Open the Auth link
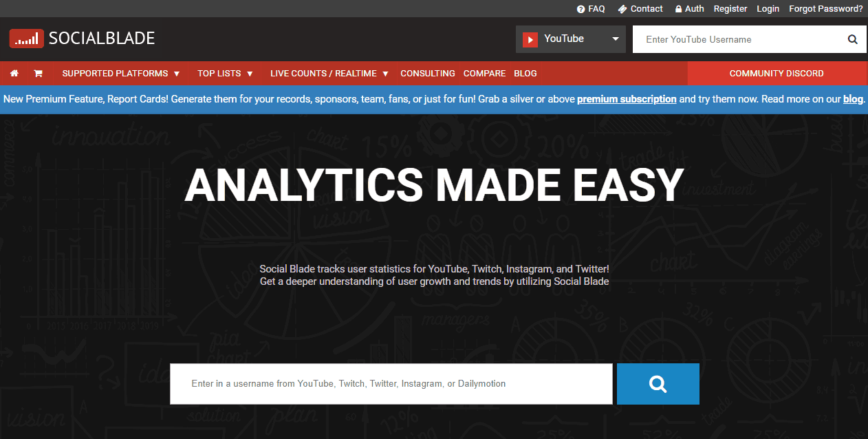The width and height of the screenshot is (868, 439). (689, 9)
